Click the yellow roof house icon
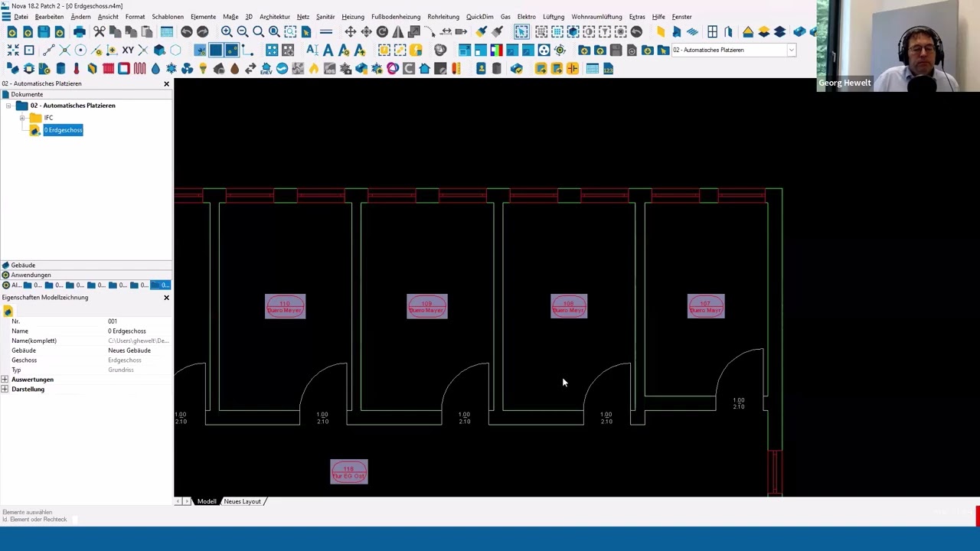980x551 pixels. coord(748,31)
